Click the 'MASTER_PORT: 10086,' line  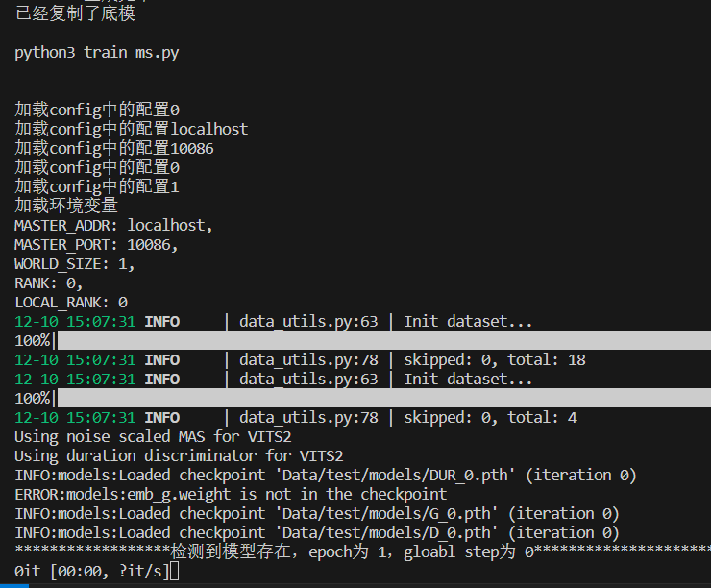[x=96, y=244]
